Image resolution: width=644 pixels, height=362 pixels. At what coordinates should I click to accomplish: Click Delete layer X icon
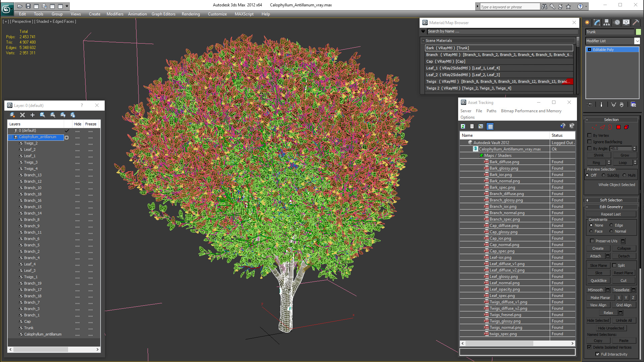click(22, 115)
